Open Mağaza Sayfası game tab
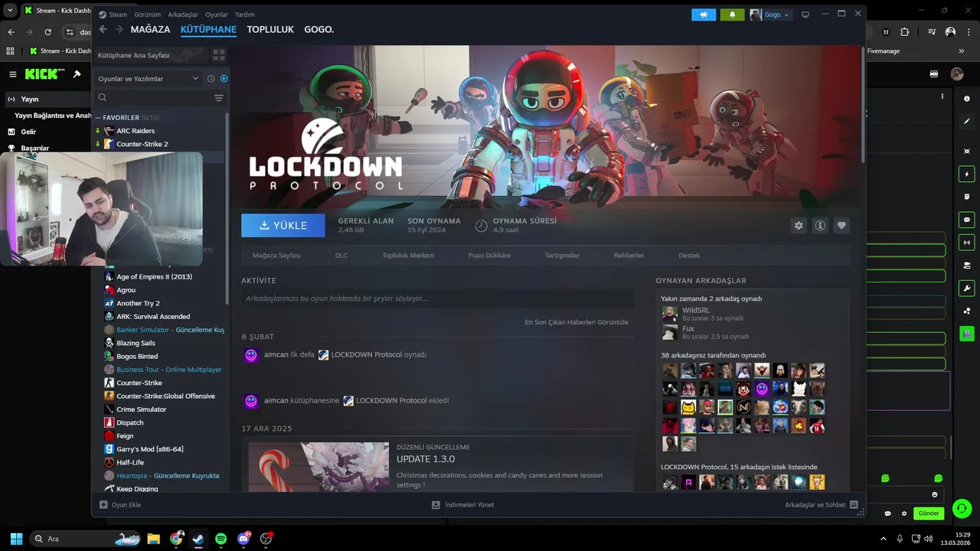 [x=276, y=255]
